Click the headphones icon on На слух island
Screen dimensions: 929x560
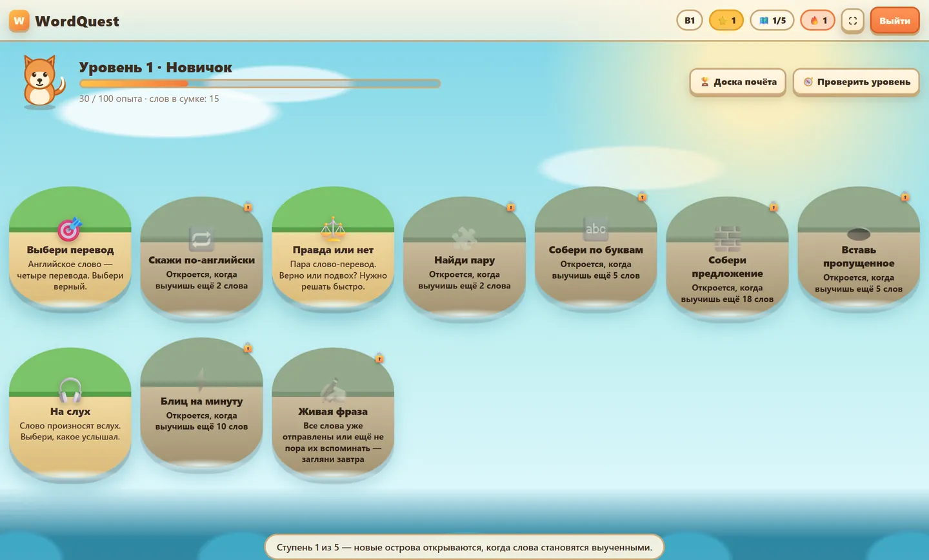pyautogui.click(x=70, y=390)
